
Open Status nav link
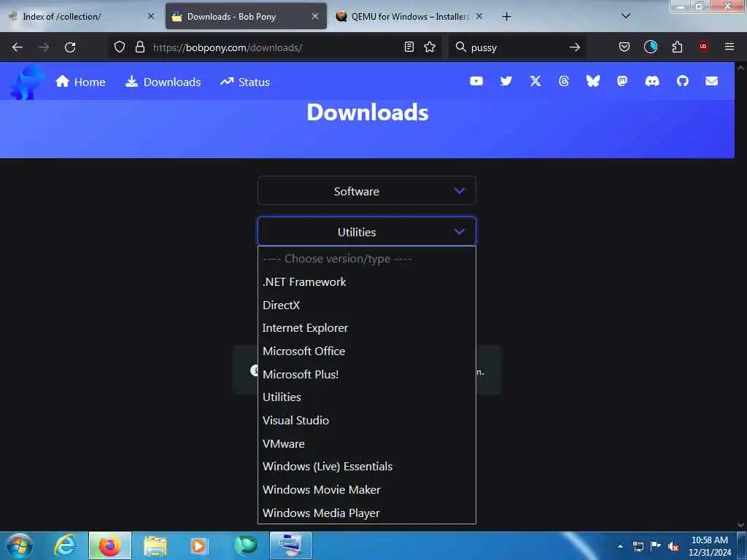click(x=245, y=82)
